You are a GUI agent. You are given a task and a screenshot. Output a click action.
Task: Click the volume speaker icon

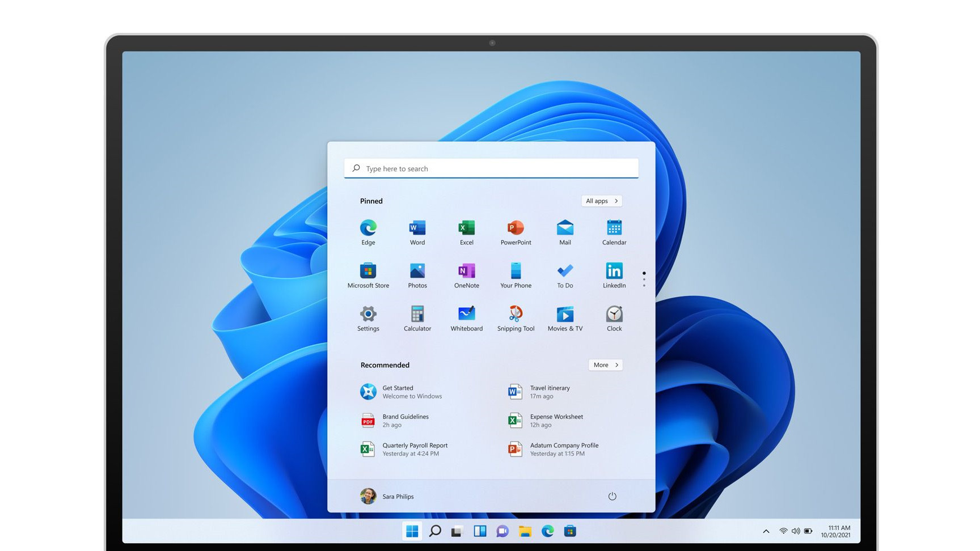click(x=796, y=531)
